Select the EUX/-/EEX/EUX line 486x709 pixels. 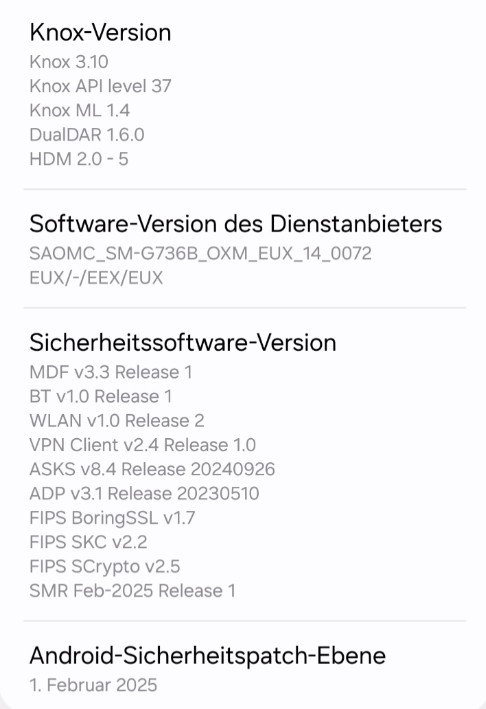[x=96, y=278]
